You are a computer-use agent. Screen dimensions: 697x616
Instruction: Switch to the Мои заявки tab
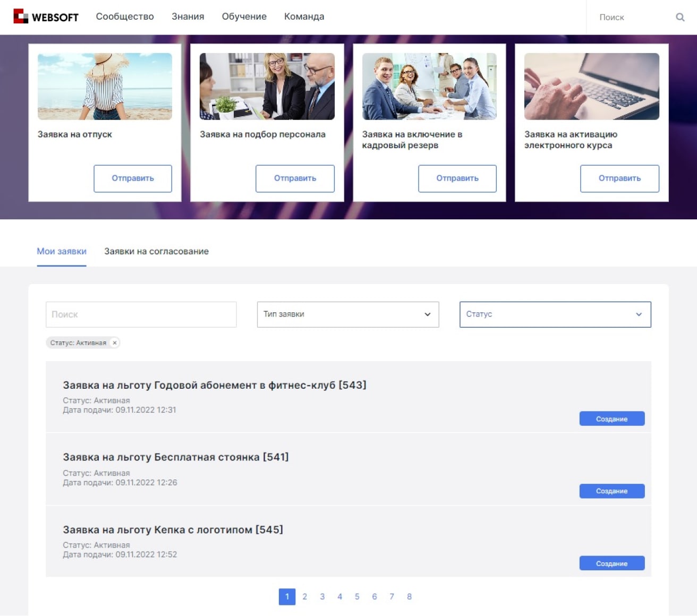coord(62,251)
